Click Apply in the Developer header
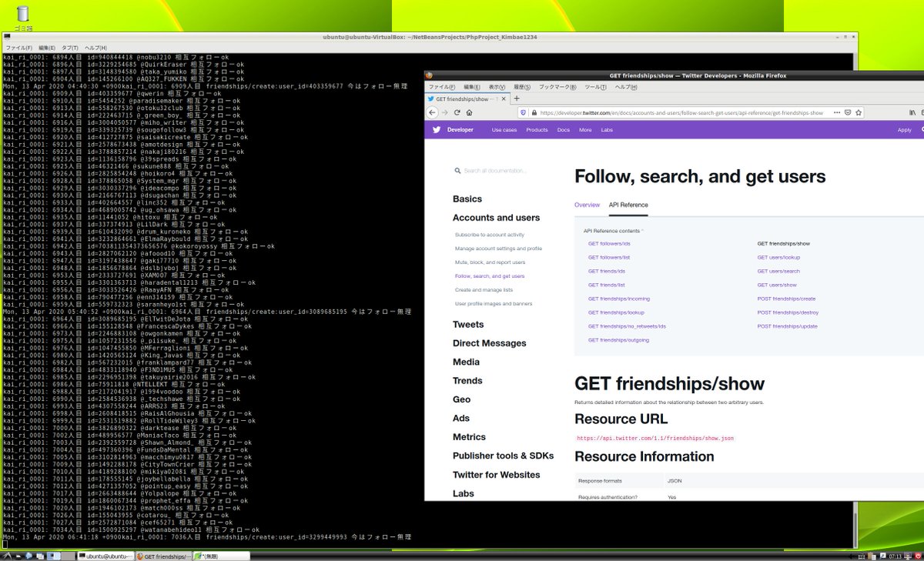 click(905, 130)
